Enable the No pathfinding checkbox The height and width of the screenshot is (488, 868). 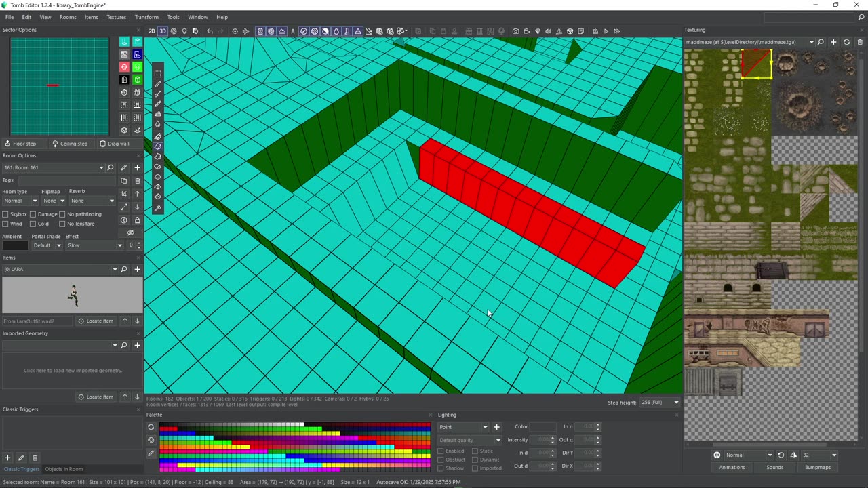click(62, 214)
